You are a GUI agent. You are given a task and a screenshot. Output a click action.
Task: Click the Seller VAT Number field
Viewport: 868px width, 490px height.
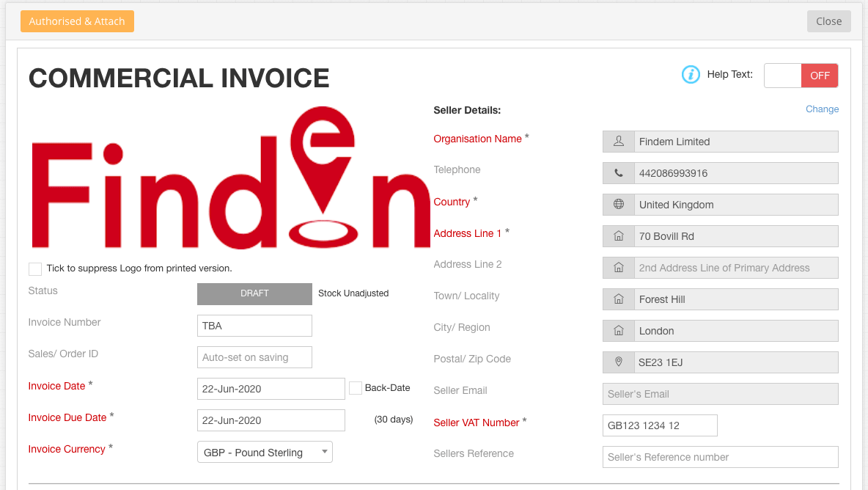660,425
